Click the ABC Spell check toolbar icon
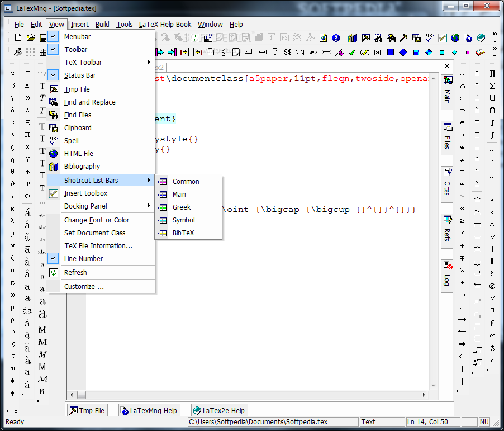504x431 pixels. click(430, 38)
